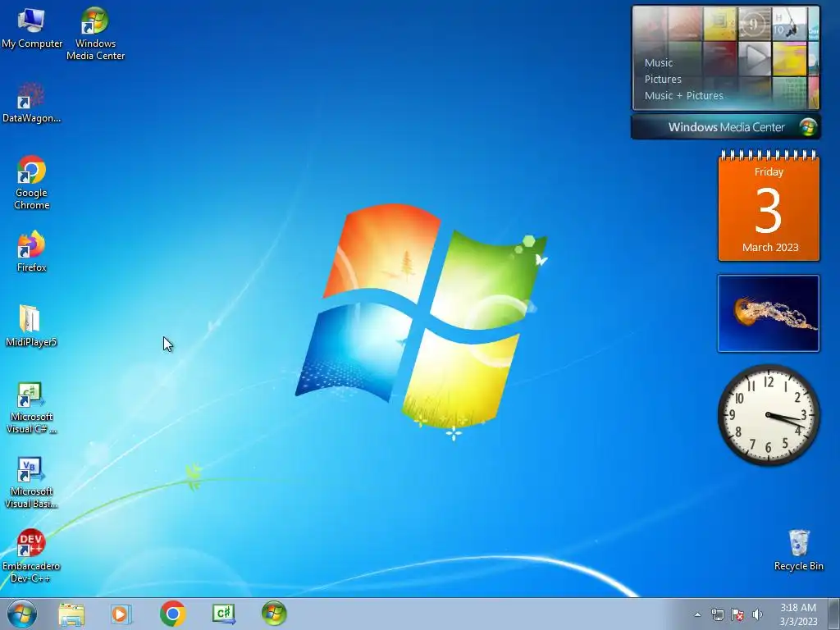Screen dimensions: 840x630
Task: Launch Windows Media Player from taskbar
Action: (121, 614)
